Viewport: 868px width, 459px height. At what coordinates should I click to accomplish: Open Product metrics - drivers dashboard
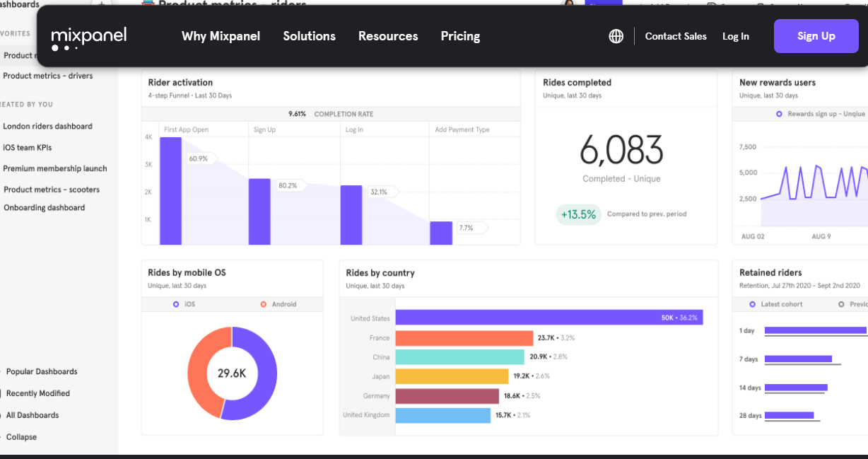point(48,76)
